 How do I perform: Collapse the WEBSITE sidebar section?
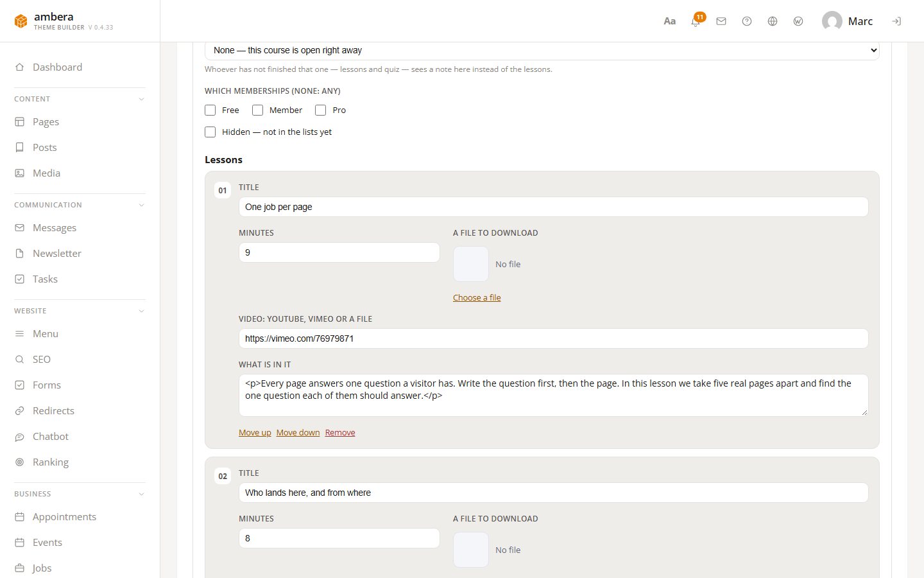click(x=141, y=311)
